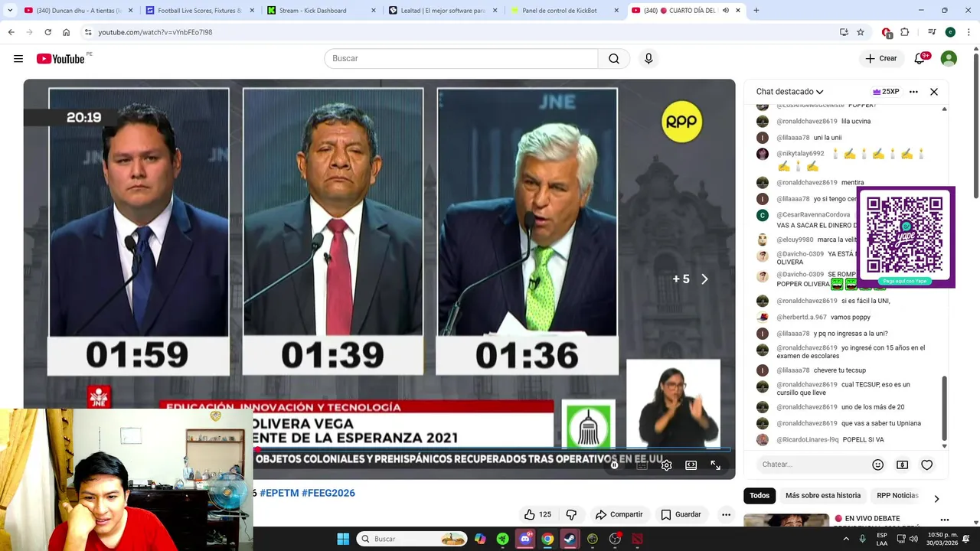The image size is (980, 551).
Task: Click the Compartir share button
Action: (x=619, y=514)
